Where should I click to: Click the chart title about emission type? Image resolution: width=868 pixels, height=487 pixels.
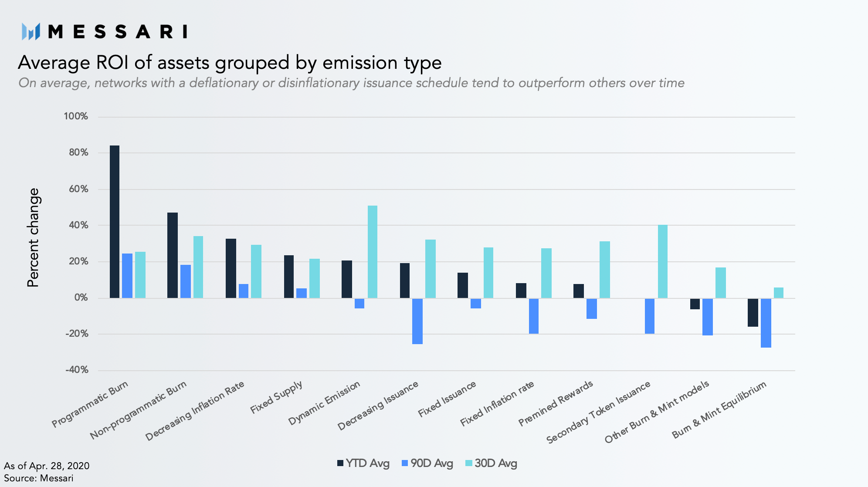[x=230, y=62]
